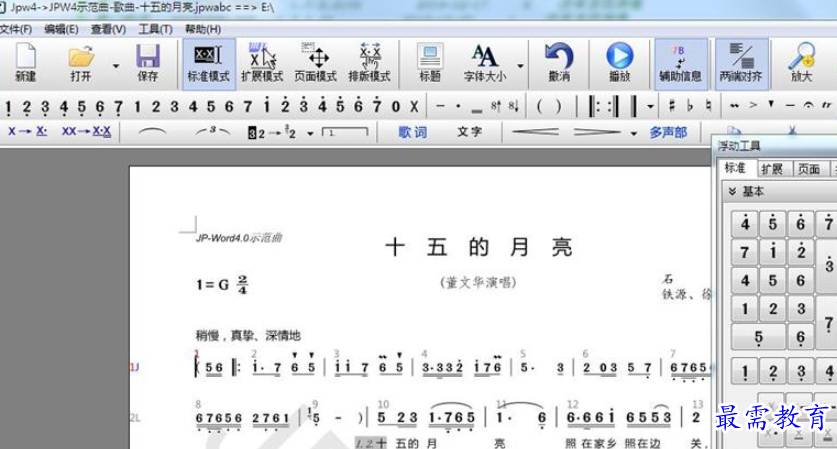The width and height of the screenshot is (837, 449).
Task: Switch to 页面模式 (page mode)
Action: [315, 63]
